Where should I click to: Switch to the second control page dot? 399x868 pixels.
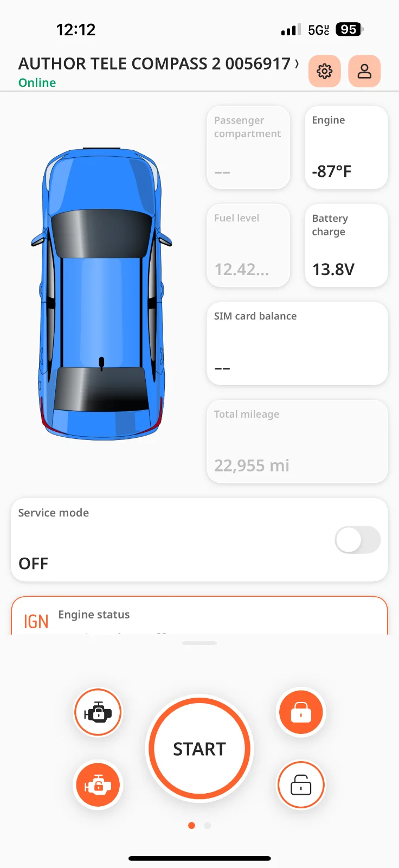(x=207, y=826)
